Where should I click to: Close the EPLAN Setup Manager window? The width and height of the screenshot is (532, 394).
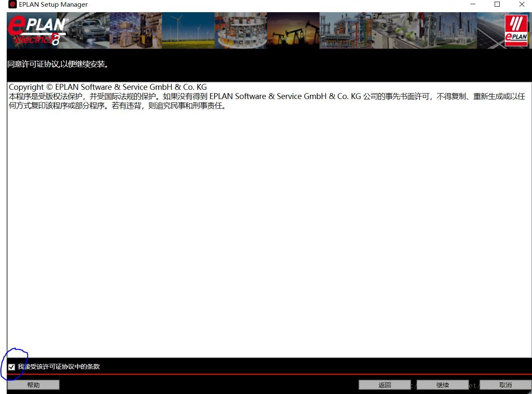(x=522, y=5)
